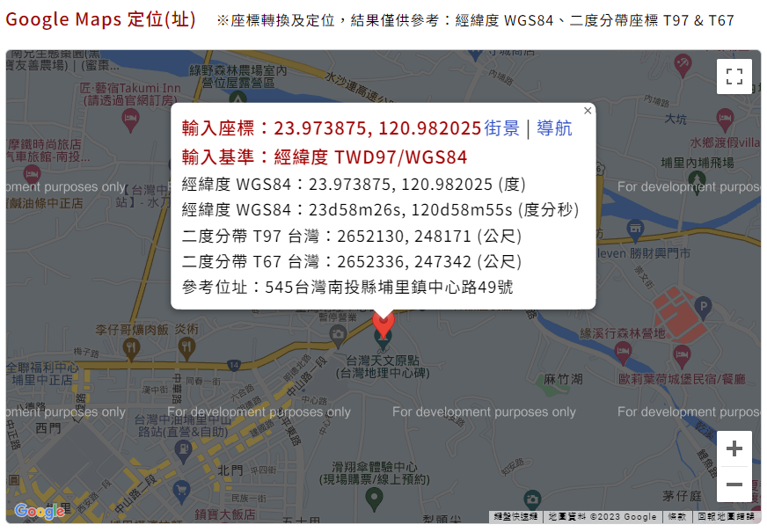Click 大坑 place label
This screenshot has height=532, width=767.
676,119
